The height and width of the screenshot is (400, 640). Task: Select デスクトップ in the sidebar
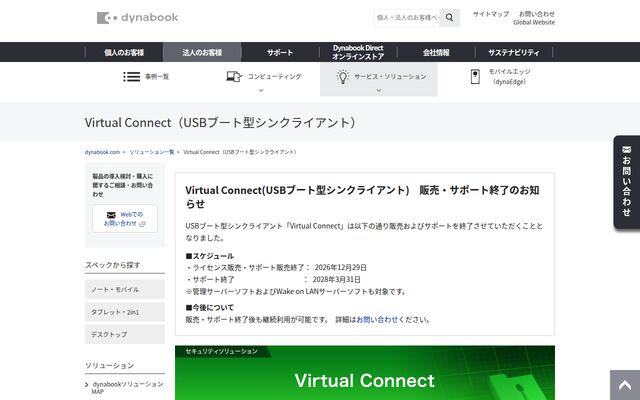tap(125, 334)
